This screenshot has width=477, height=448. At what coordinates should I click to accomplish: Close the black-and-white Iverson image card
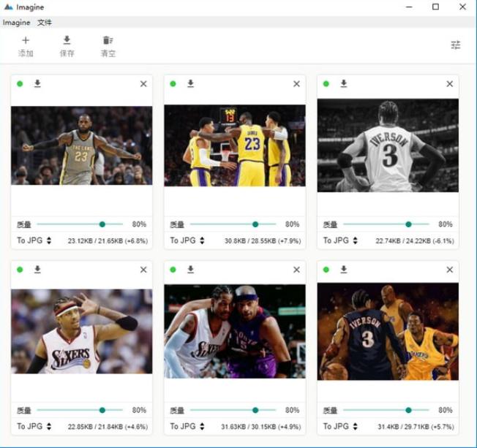click(449, 84)
